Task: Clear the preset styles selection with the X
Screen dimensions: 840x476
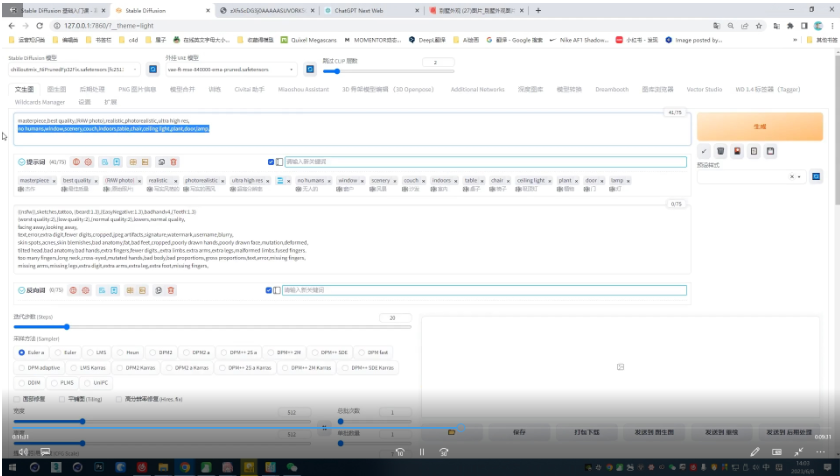Action: [x=792, y=177]
